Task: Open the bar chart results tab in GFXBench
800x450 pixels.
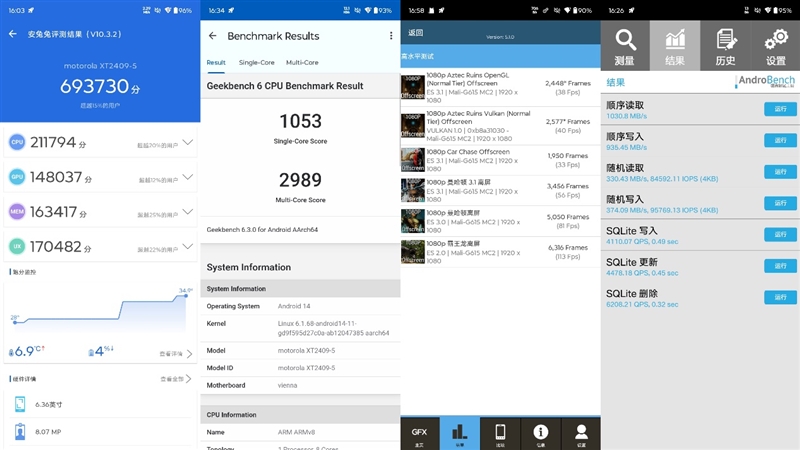Action: pos(460,434)
